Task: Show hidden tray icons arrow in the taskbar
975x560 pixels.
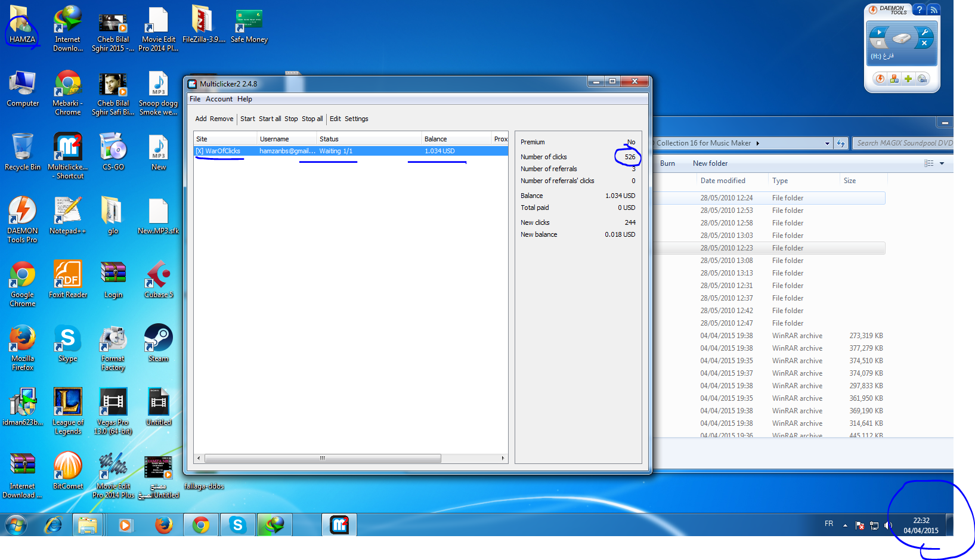Action: click(845, 525)
